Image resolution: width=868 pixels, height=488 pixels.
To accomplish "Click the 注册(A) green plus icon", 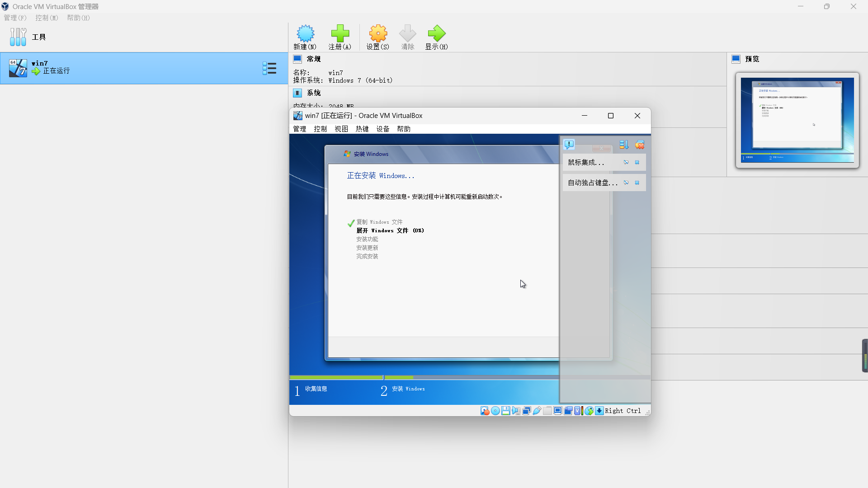I will click(x=340, y=33).
